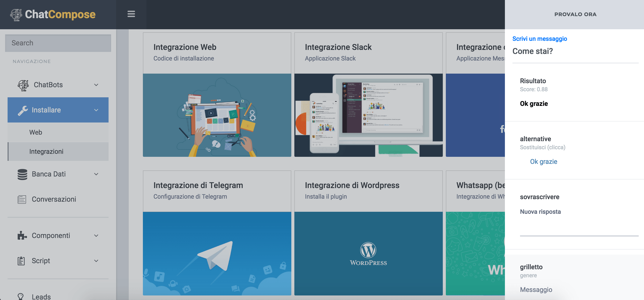644x300 pixels.
Task: Click the NAVIGAZIONE section label
Action: (32, 62)
